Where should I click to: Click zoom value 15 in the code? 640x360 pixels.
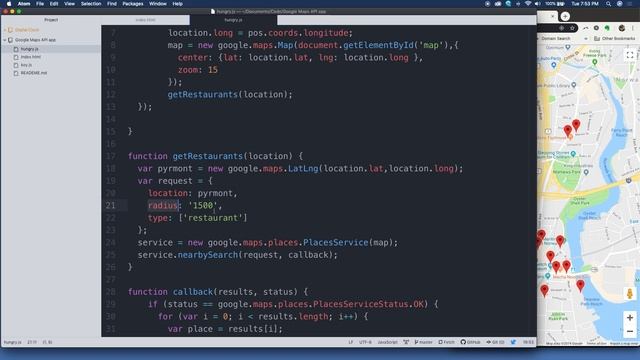pos(213,70)
